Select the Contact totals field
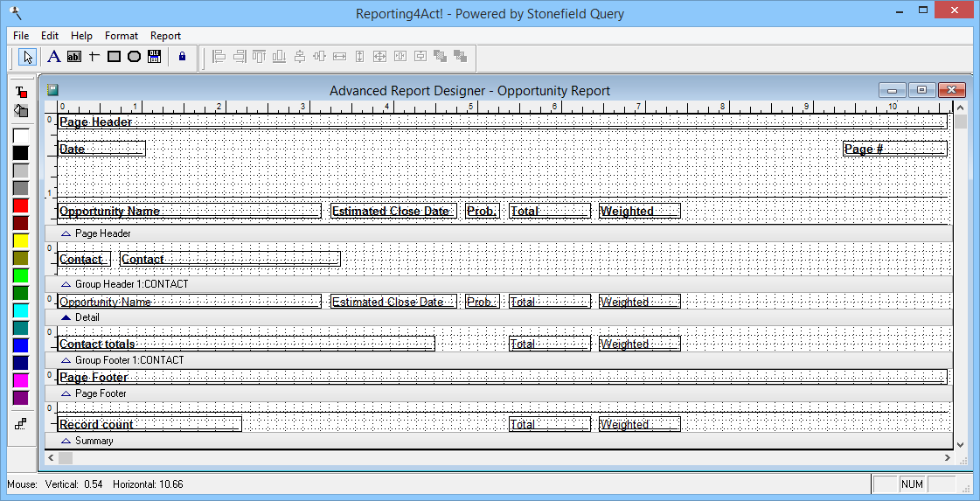 click(247, 344)
